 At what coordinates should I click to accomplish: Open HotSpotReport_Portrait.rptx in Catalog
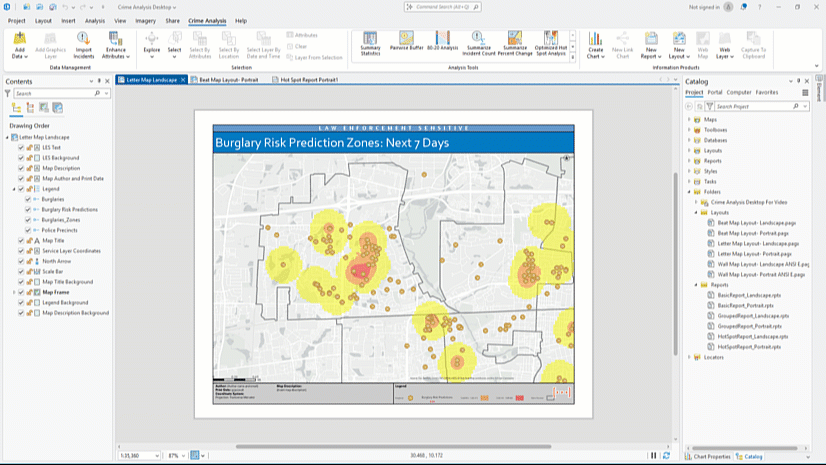pos(749,347)
